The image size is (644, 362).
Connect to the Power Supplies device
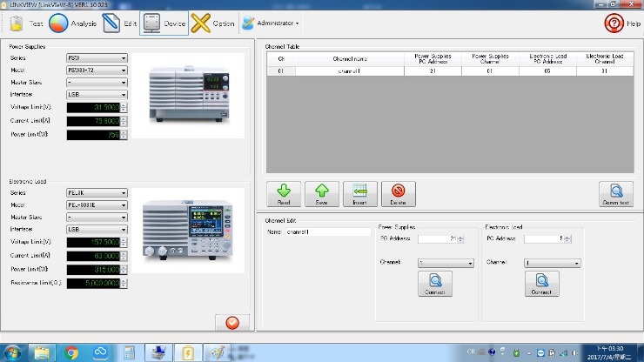[434, 284]
